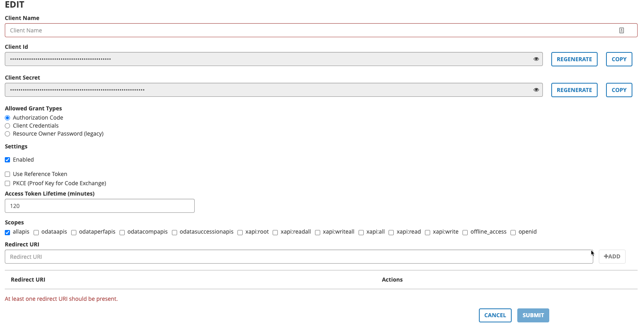The image size is (644, 324).
Task: Regenerate the Client Id
Action: pyautogui.click(x=574, y=59)
